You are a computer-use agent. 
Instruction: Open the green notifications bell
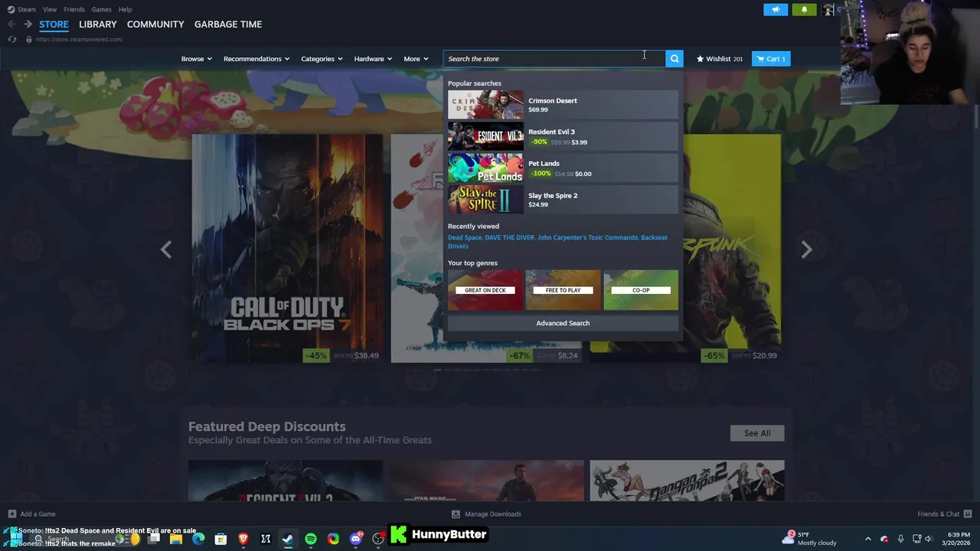(804, 9)
